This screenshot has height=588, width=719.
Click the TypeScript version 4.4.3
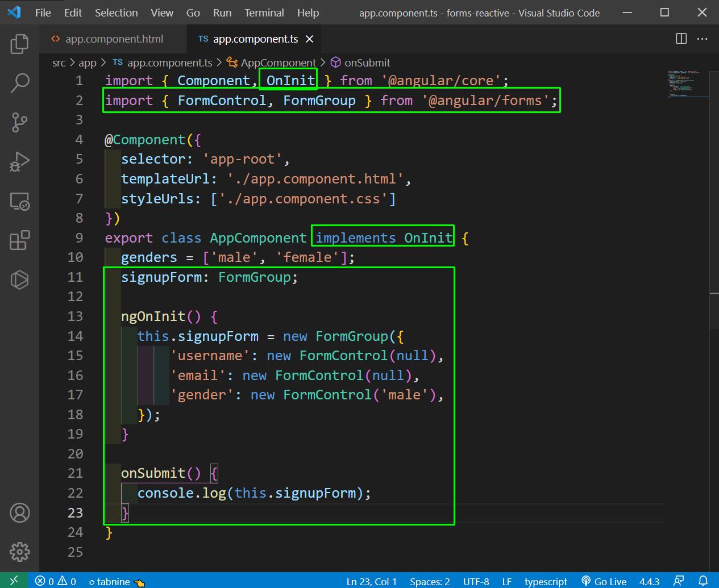pos(650,581)
